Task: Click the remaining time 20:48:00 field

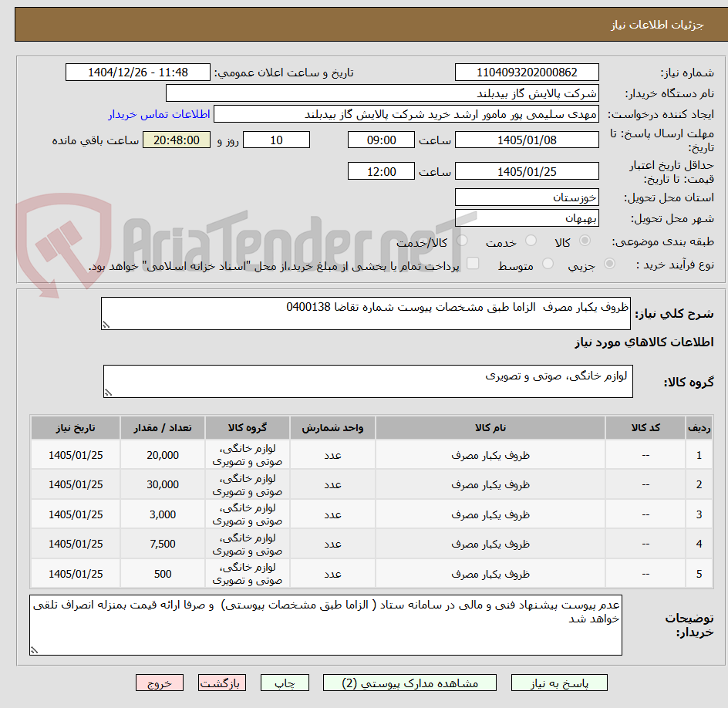Action: (177, 140)
